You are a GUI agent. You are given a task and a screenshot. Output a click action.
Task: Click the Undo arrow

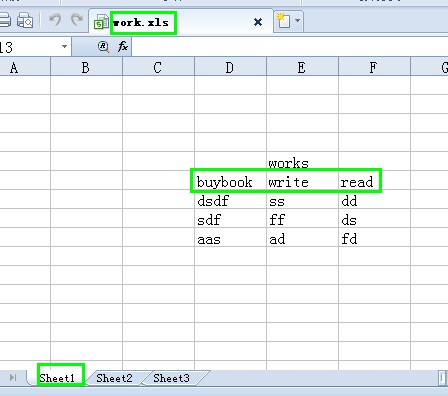[55, 20]
